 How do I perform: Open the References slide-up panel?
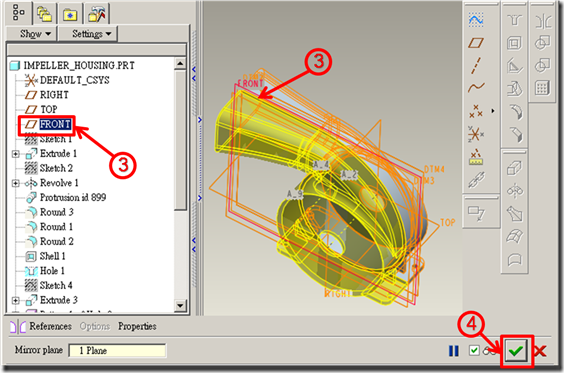pyautogui.click(x=50, y=326)
